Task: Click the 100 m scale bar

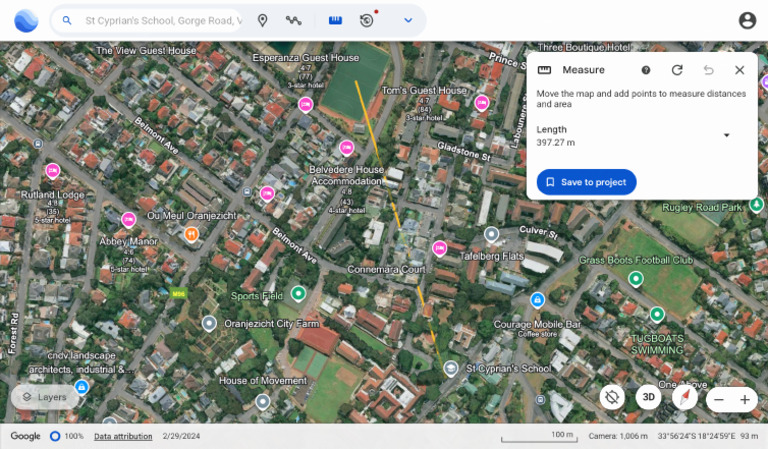Action: [x=539, y=436]
